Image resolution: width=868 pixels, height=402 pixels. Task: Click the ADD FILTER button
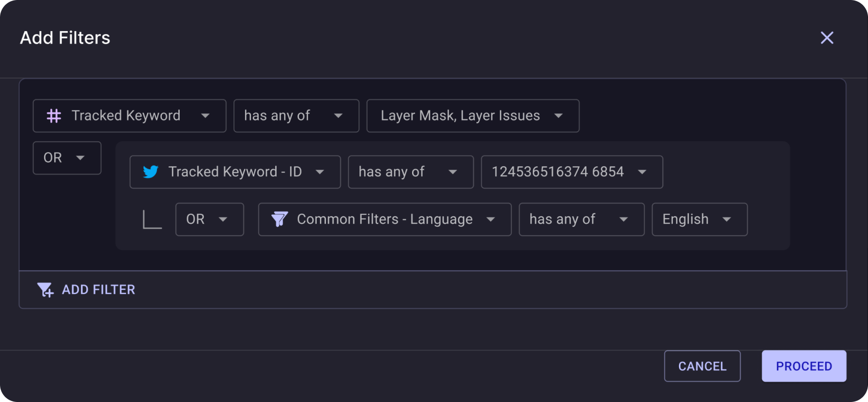(x=86, y=290)
